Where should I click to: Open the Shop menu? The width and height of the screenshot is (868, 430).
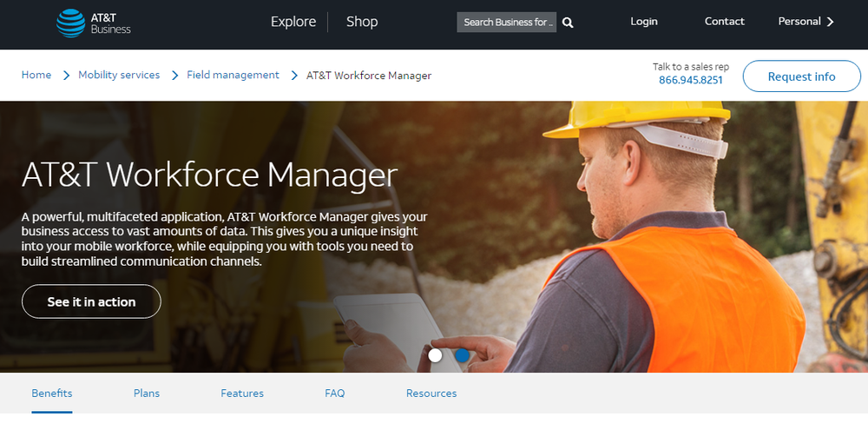click(362, 22)
